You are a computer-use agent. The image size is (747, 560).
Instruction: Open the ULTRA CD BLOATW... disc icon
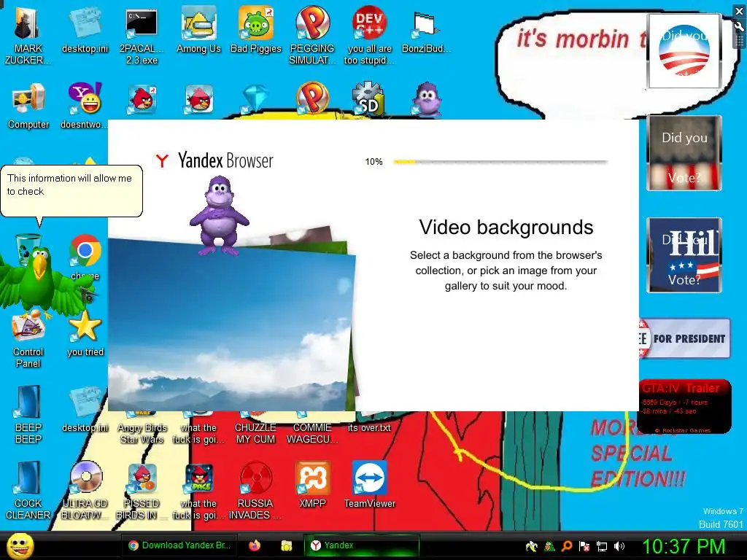pos(85,491)
